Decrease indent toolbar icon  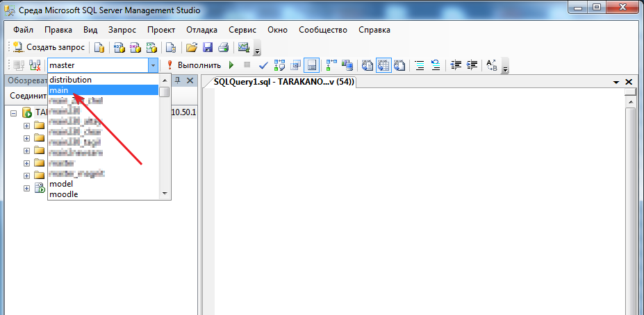(456, 65)
